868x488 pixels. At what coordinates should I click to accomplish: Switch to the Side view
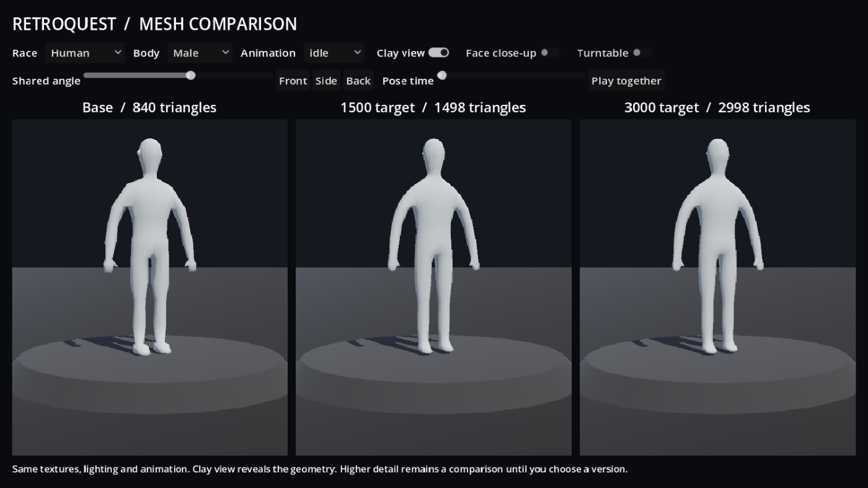[326, 81]
